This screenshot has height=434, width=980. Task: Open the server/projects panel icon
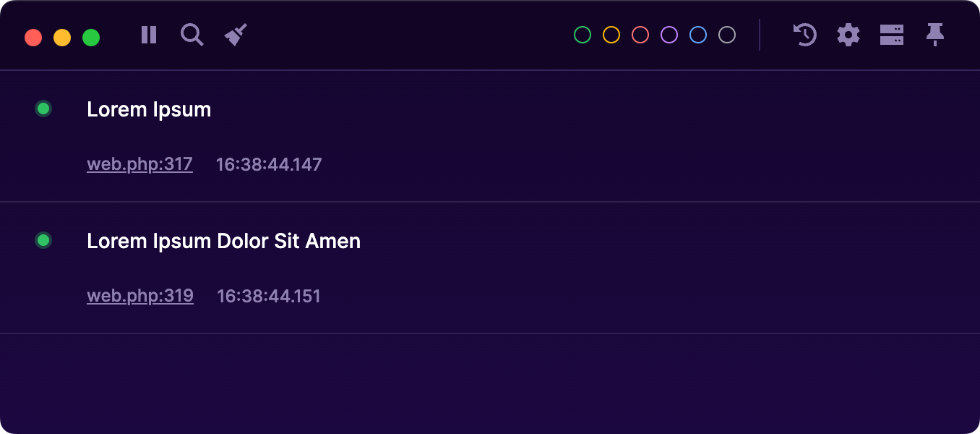892,35
